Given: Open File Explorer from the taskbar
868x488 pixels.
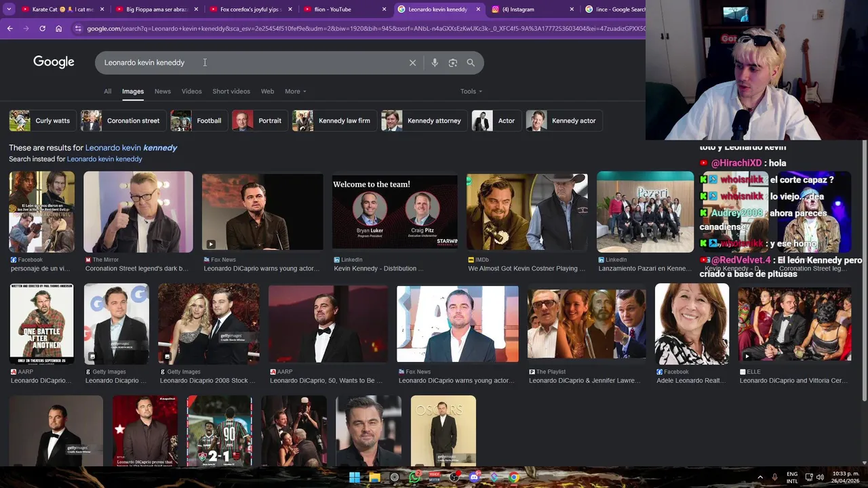Looking at the screenshot, I should click(x=374, y=477).
